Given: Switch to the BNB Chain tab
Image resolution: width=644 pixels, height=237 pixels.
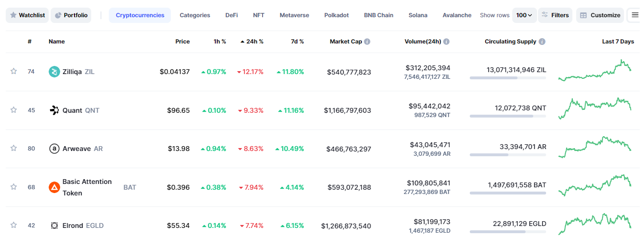Looking at the screenshot, I should pos(379,15).
